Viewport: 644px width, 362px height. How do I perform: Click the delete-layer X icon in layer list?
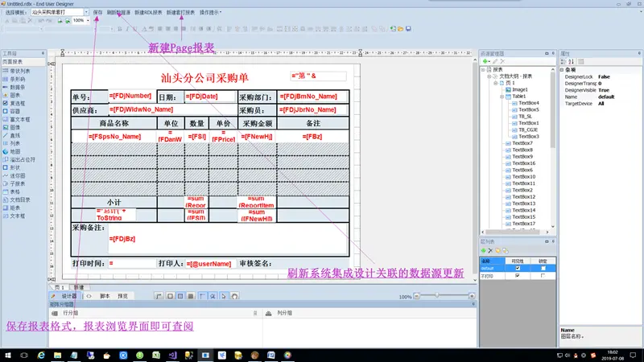pyautogui.click(x=490, y=250)
